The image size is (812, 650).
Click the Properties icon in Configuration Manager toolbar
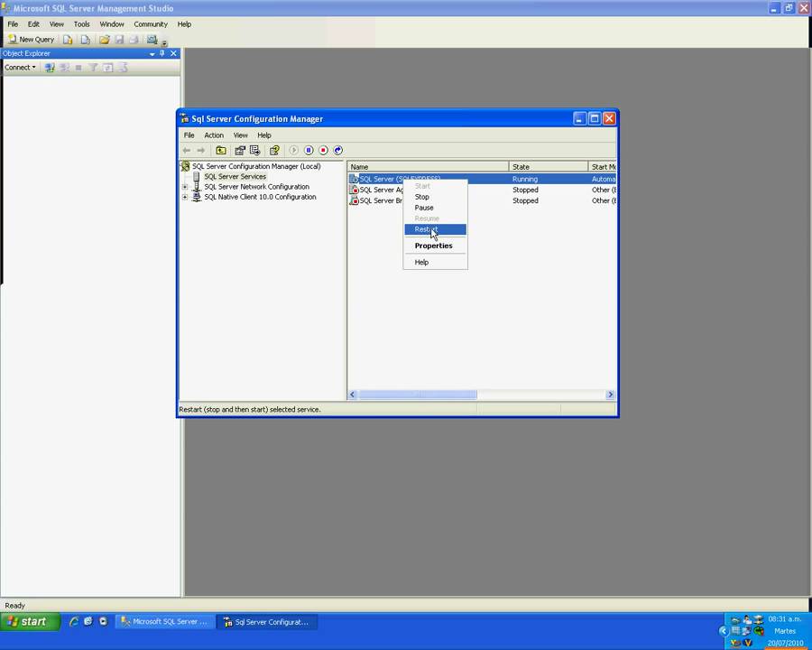click(x=240, y=151)
